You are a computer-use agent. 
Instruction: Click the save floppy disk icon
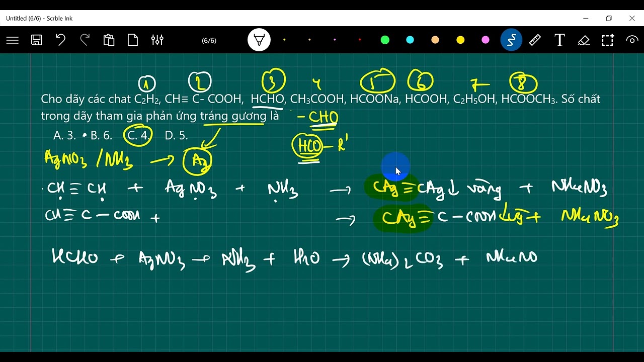tap(37, 40)
